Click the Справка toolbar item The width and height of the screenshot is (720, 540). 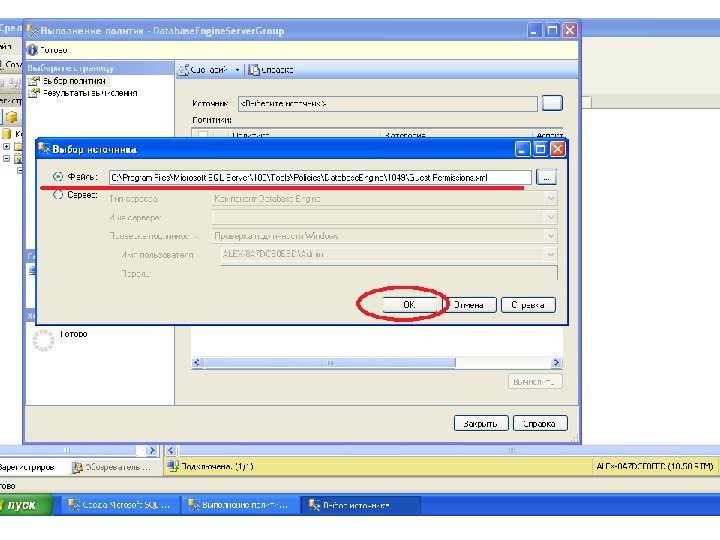[x=271, y=70]
